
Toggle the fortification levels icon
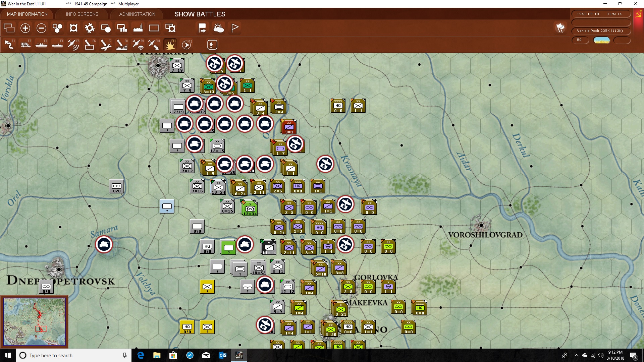[x=73, y=28]
